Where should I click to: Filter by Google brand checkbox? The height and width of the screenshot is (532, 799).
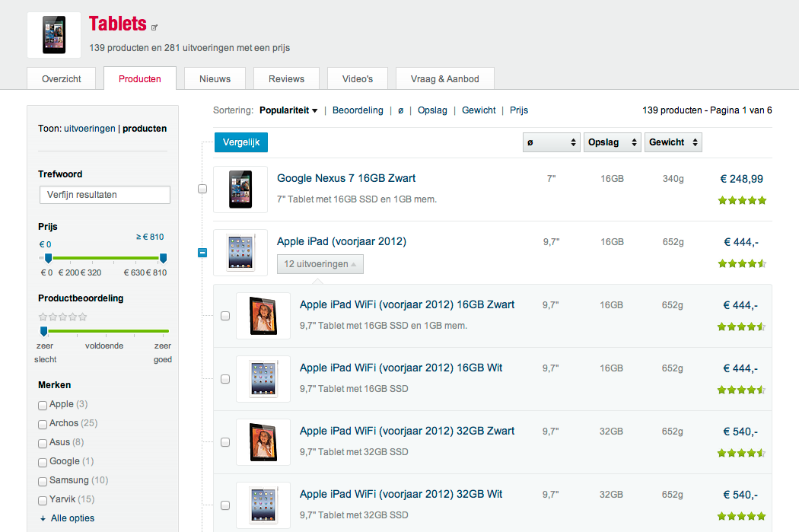[x=43, y=463]
